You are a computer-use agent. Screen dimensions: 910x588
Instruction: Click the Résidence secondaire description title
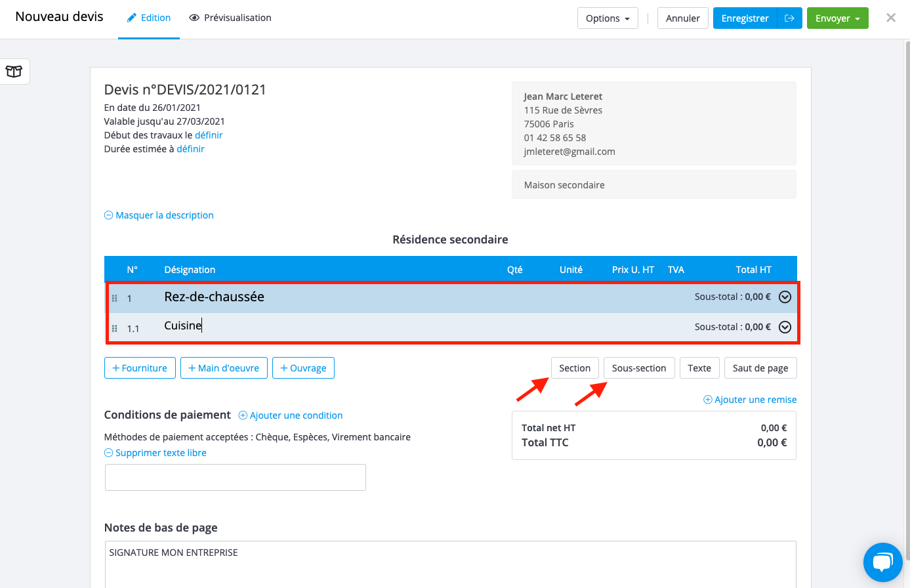450,240
